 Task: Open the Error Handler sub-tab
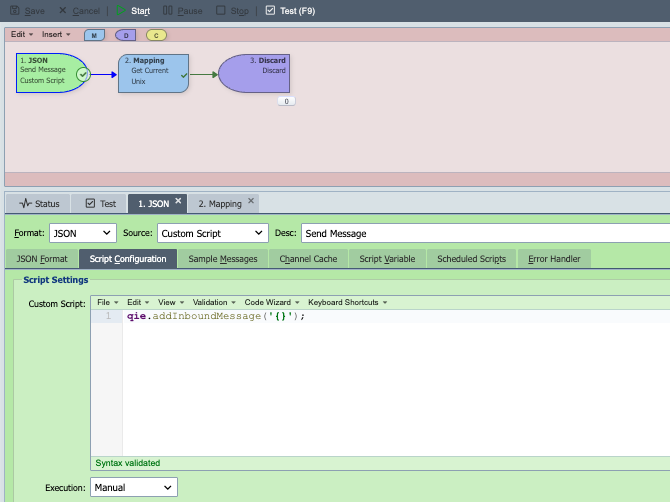[x=554, y=259]
